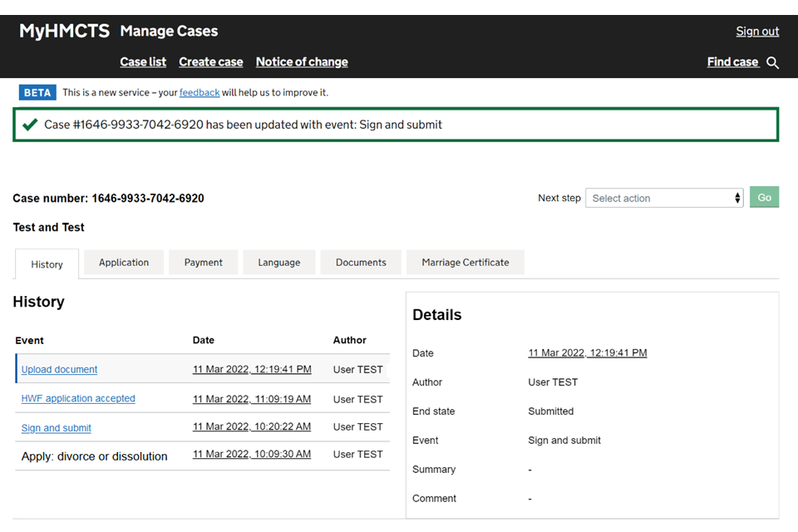Go to Case list in navigation
The width and height of the screenshot is (798, 532).
pos(143,62)
